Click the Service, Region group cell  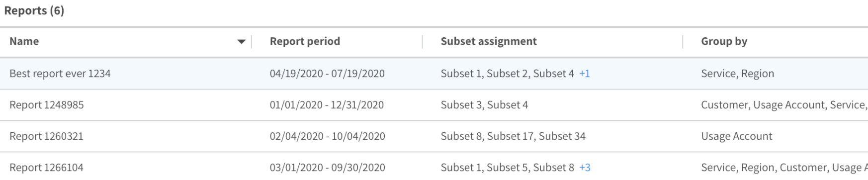pos(737,74)
